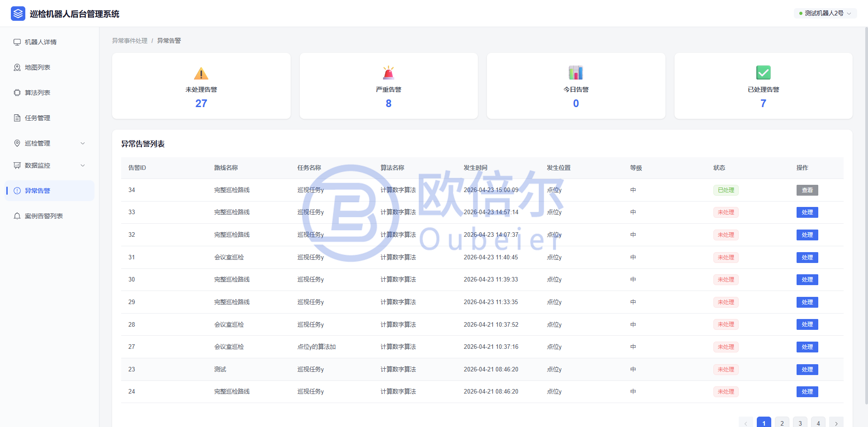Click 查看 button for alarm 34
Image resolution: width=868 pixels, height=427 pixels.
tap(807, 190)
